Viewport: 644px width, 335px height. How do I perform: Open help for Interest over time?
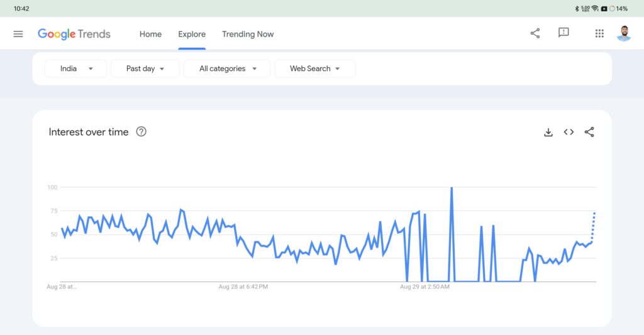pos(142,132)
